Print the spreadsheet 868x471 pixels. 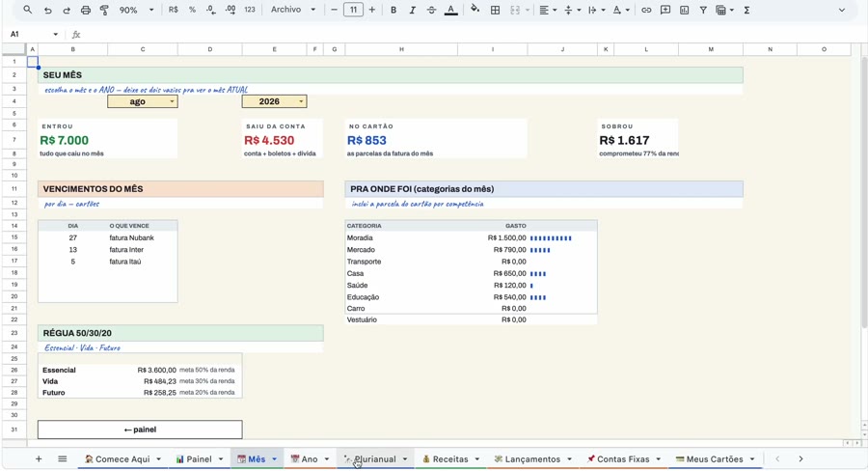click(85, 10)
